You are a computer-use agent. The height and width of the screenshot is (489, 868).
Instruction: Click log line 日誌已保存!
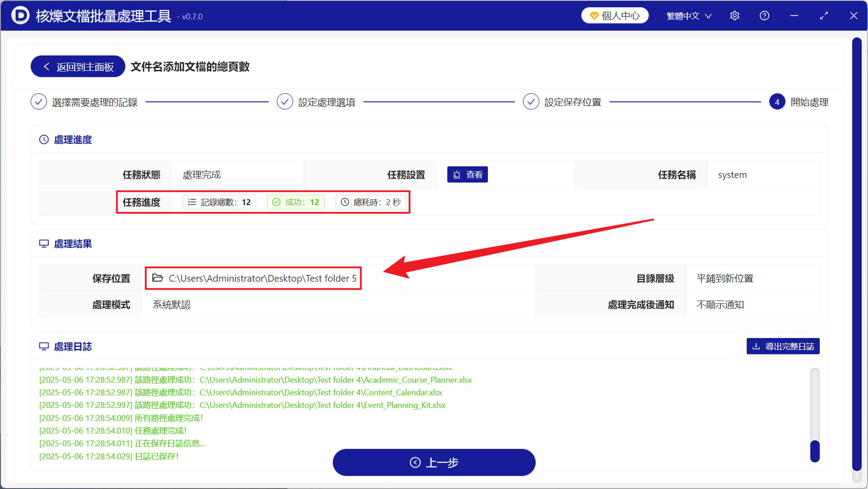click(109, 457)
